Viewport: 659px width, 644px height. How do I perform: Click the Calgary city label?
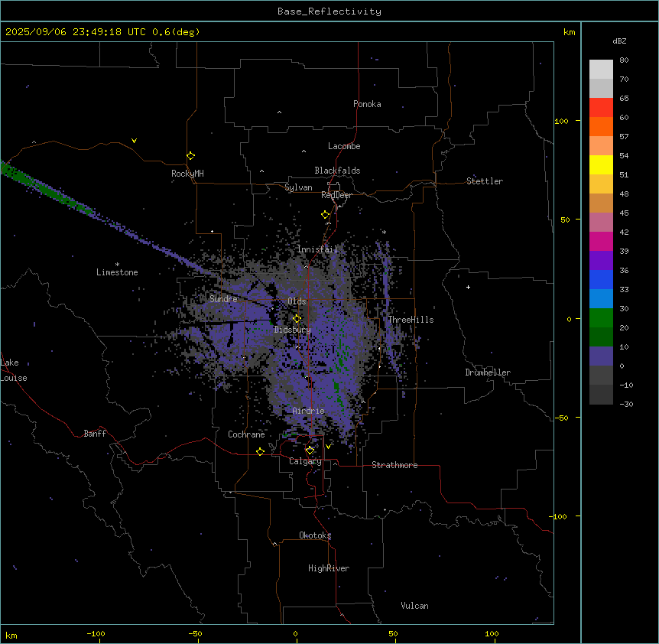pos(306,461)
